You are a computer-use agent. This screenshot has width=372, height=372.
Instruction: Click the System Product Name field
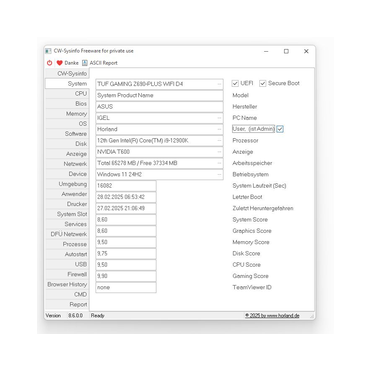pos(159,95)
